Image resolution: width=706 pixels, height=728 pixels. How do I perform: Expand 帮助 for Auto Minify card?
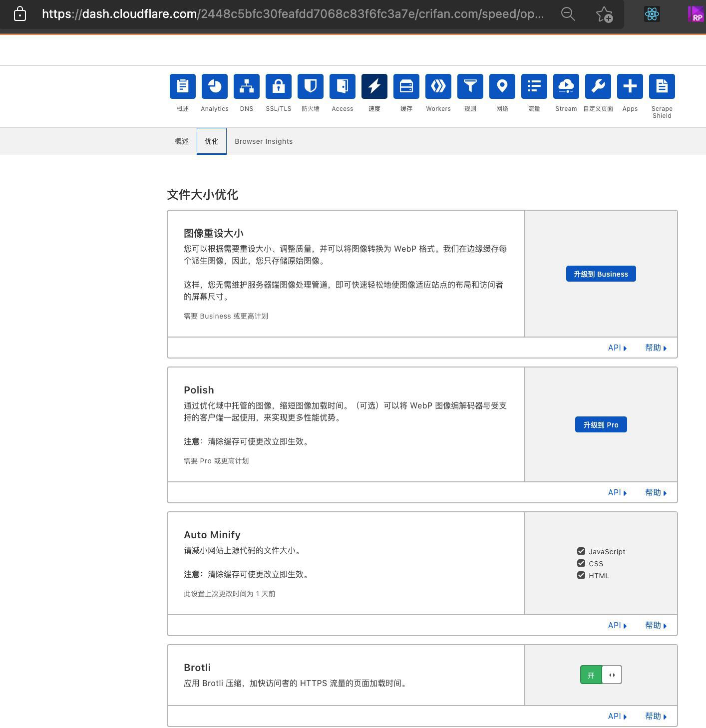pyautogui.click(x=656, y=625)
